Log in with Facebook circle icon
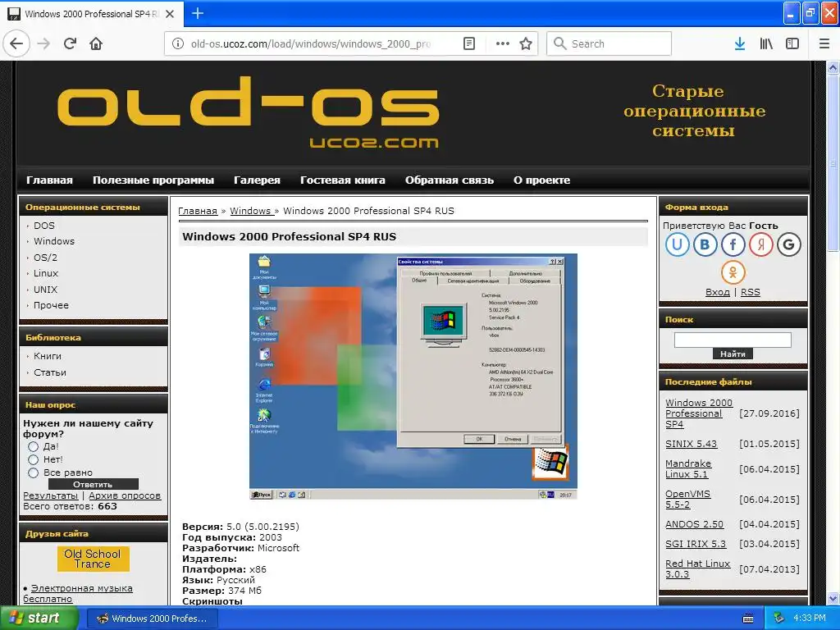The height and width of the screenshot is (630, 840). (x=733, y=244)
